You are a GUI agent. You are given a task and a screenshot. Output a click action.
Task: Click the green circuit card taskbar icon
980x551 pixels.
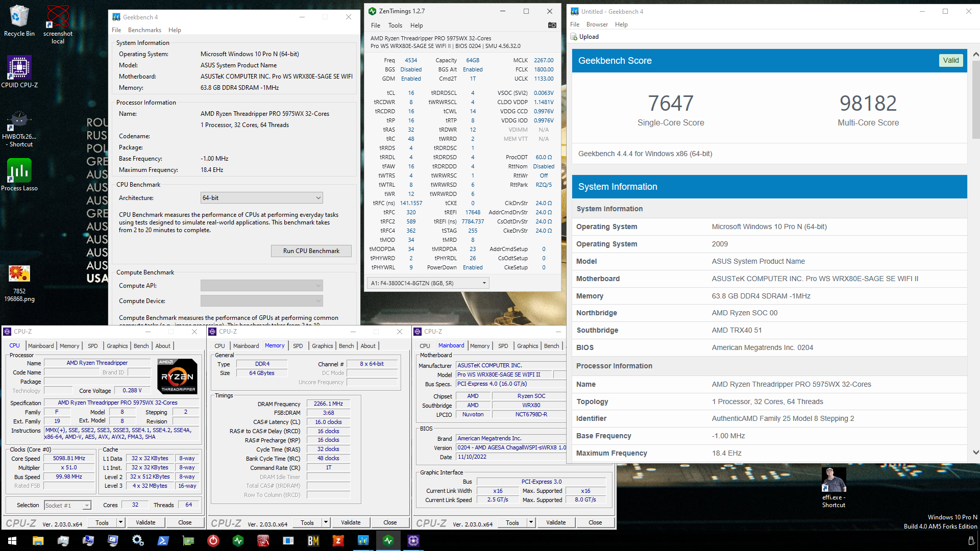point(188,541)
